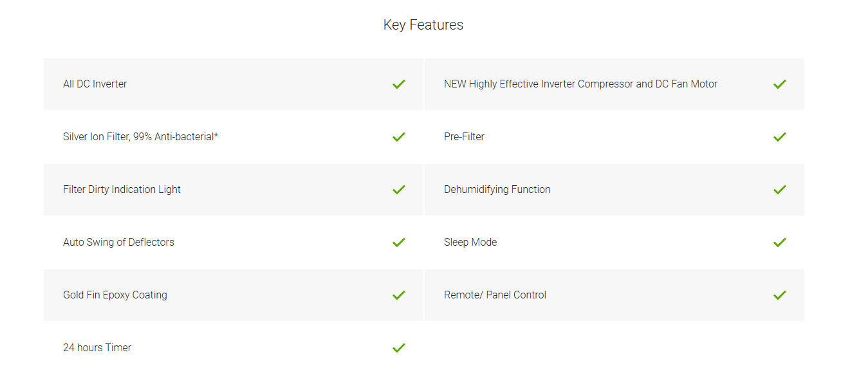Click the Gold Fin Epoxy Coating label
Viewport: 868px width, 384px height.
(x=115, y=295)
